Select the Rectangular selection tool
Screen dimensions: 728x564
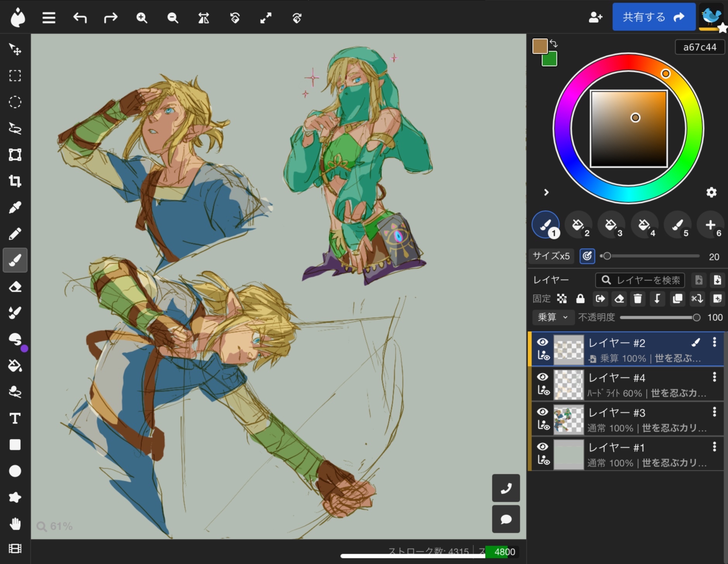15,76
